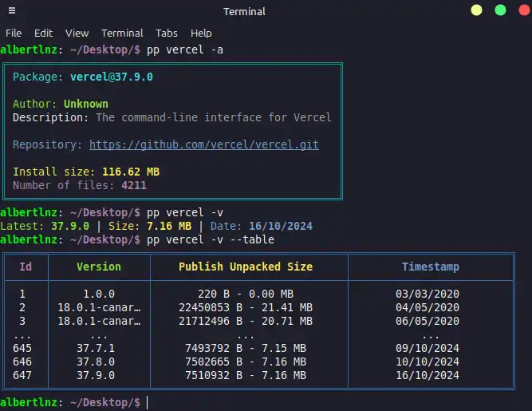Open the Terminal menu
Screen dimensions: 532x411
click(122, 34)
